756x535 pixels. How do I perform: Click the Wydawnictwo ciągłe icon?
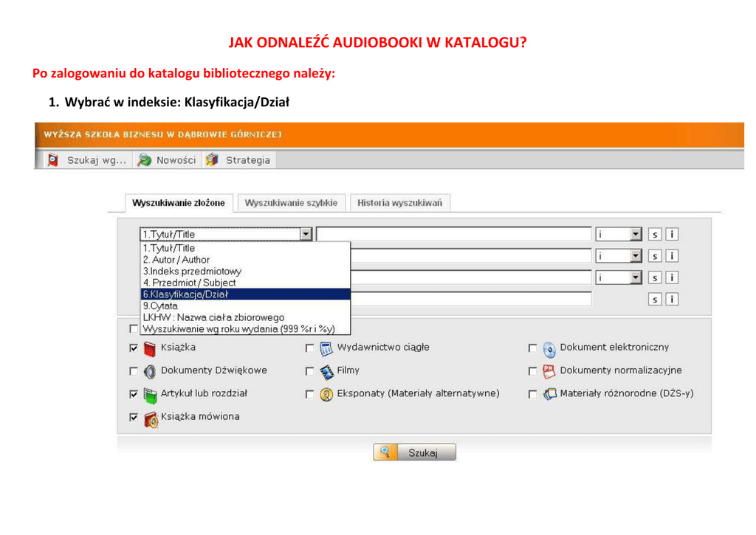326,348
